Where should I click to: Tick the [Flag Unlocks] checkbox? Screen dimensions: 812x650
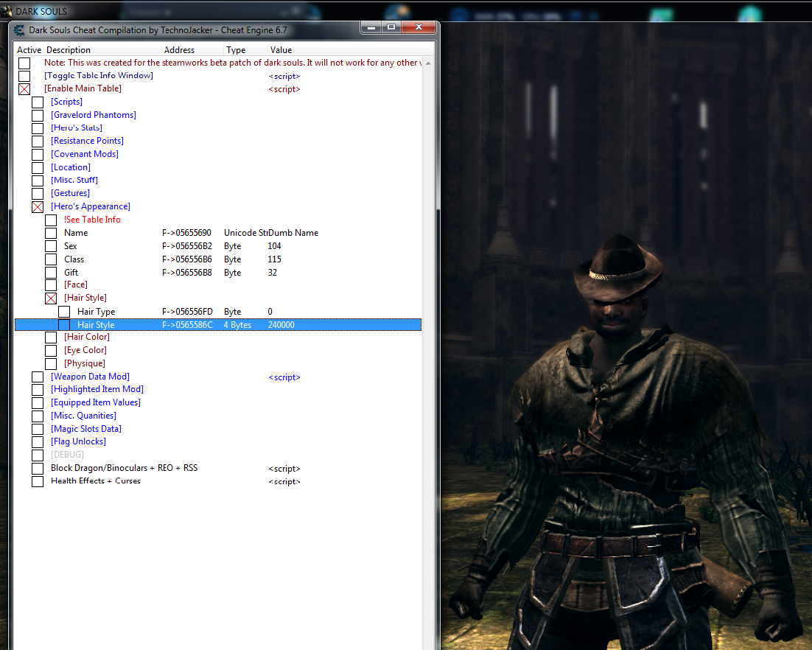pyautogui.click(x=38, y=441)
